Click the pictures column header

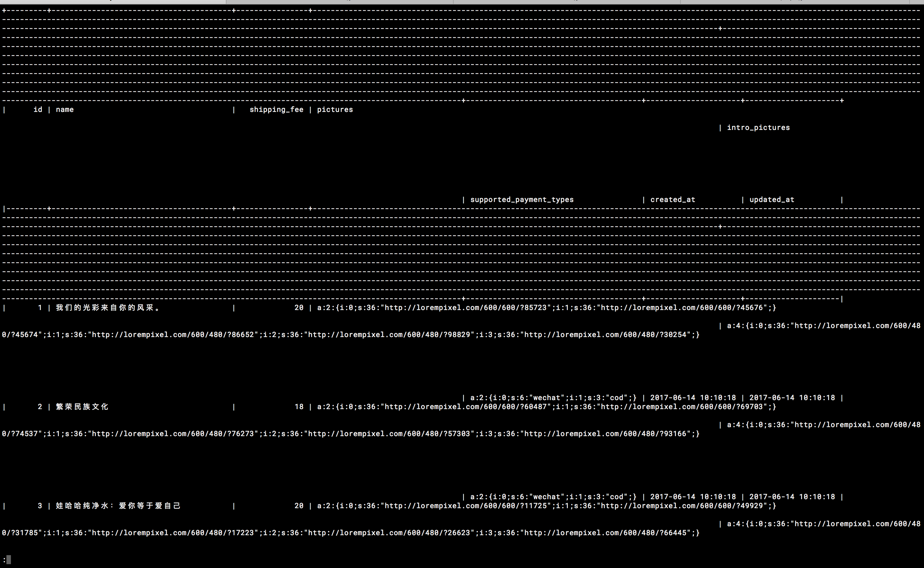click(335, 109)
